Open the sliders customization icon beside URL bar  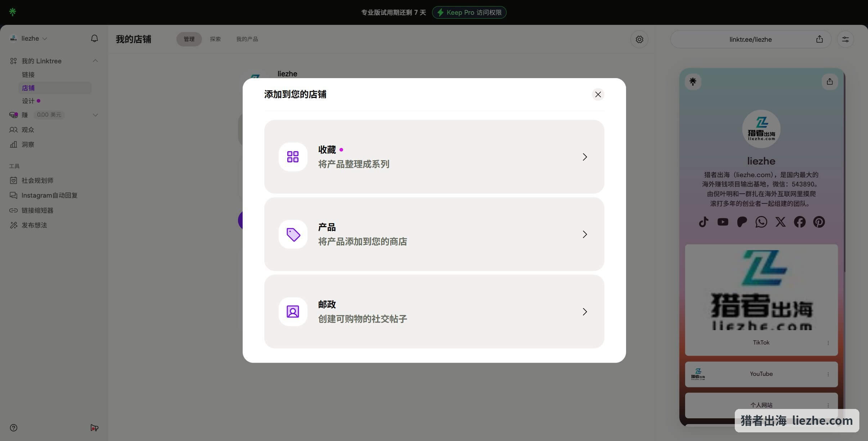pyautogui.click(x=845, y=39)
